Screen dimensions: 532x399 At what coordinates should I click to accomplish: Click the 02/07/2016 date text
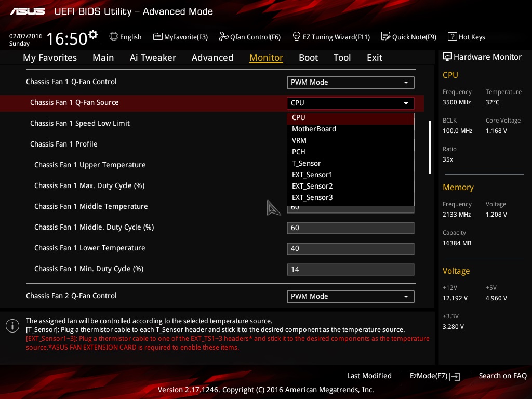pos(26,36)
